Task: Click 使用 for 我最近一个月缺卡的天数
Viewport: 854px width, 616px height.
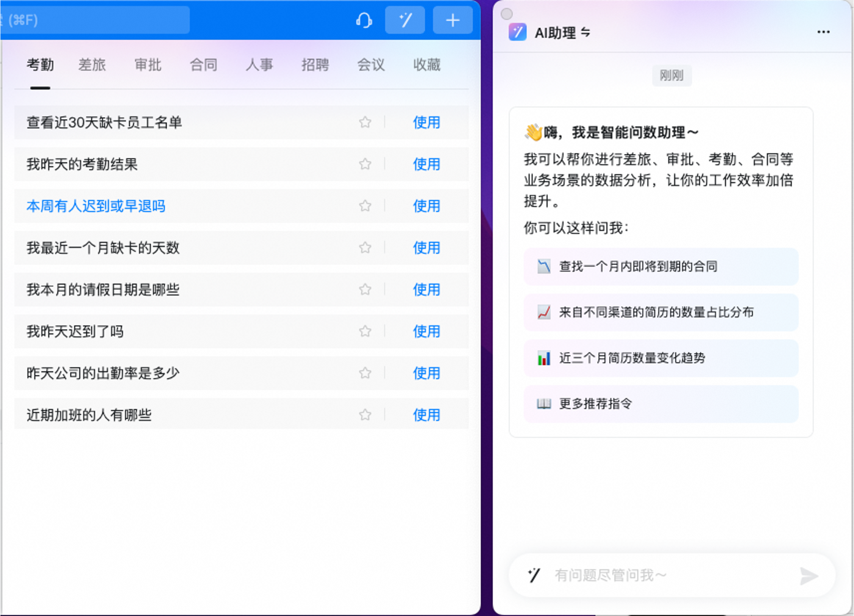Action: tap(427, 247)
